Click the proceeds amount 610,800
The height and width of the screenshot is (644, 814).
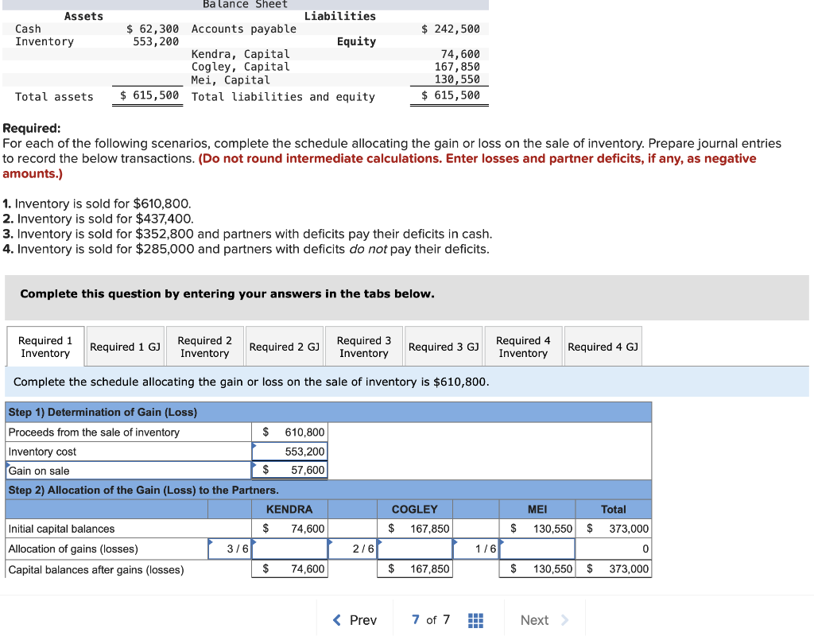coord(289,432)
